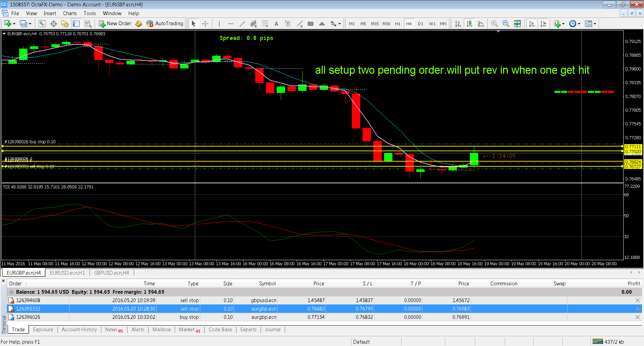Pick the Trendline drawing tool
This screenshot has width=644, height=346.
(x=242, y=23)
